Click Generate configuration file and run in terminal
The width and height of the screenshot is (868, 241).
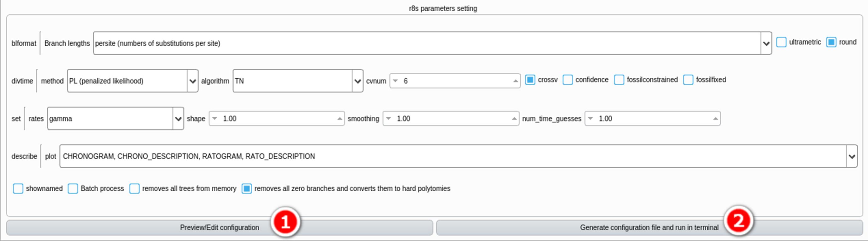point(649,227)
